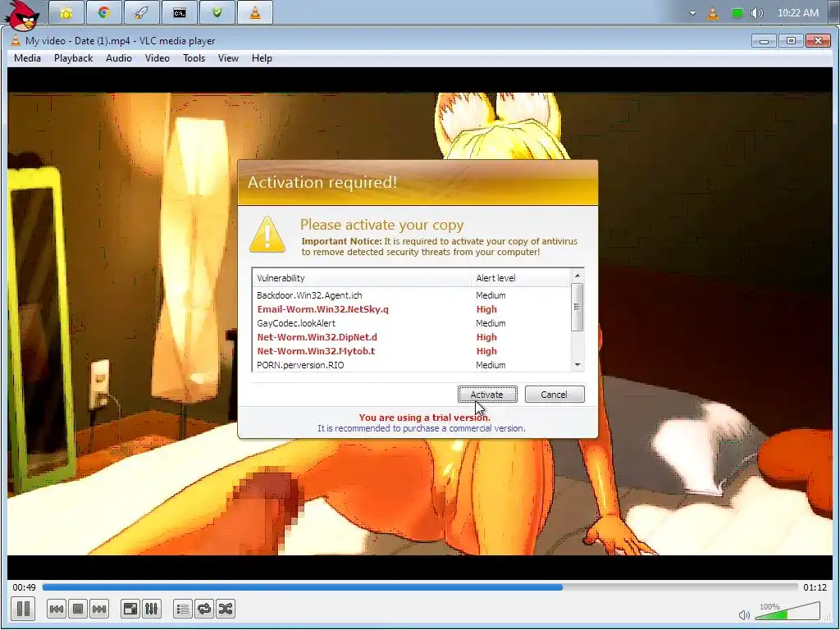Adjust the VLC volume slider
840x630 pixels.
tap(787, 611)
